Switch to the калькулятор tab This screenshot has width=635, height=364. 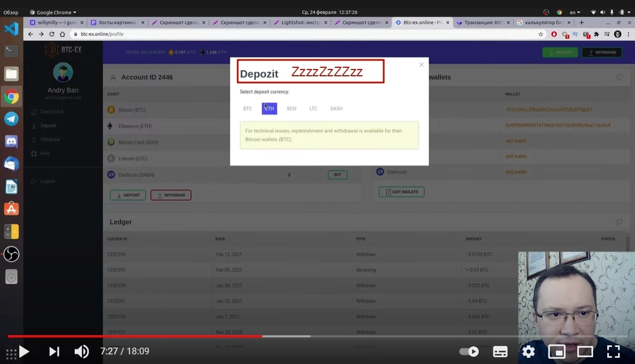coord(543,23)
